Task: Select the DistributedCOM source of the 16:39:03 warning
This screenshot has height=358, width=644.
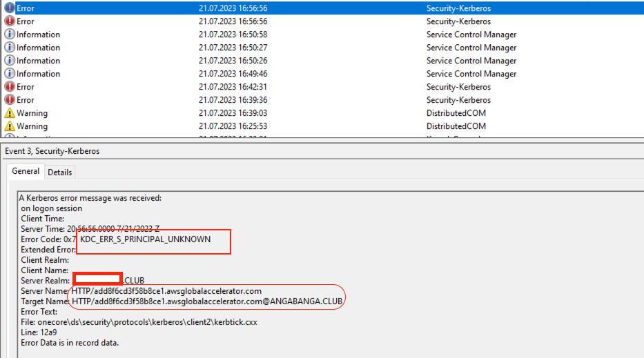Action: point(456,113)
